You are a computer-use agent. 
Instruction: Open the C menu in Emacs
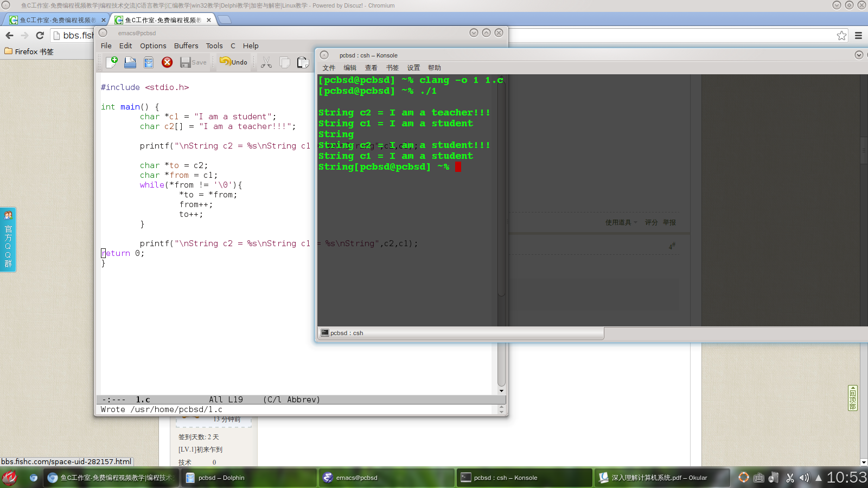pyautogui.click(x=233, y=46)
